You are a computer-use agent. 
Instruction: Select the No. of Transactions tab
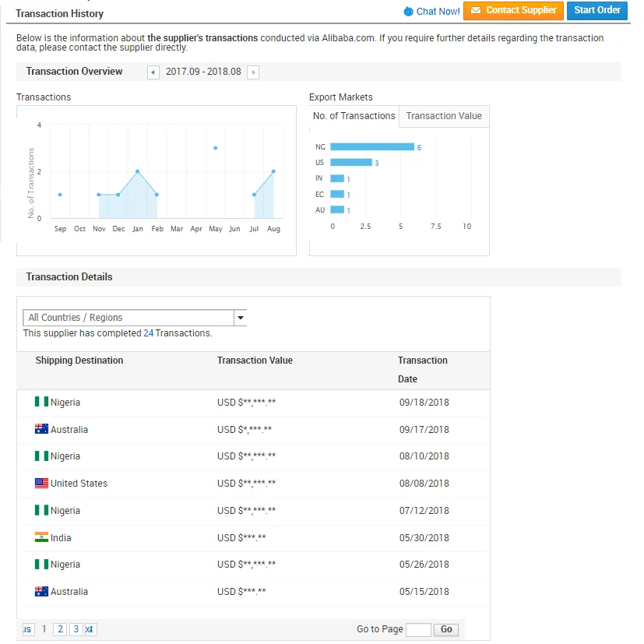[354, 116]
